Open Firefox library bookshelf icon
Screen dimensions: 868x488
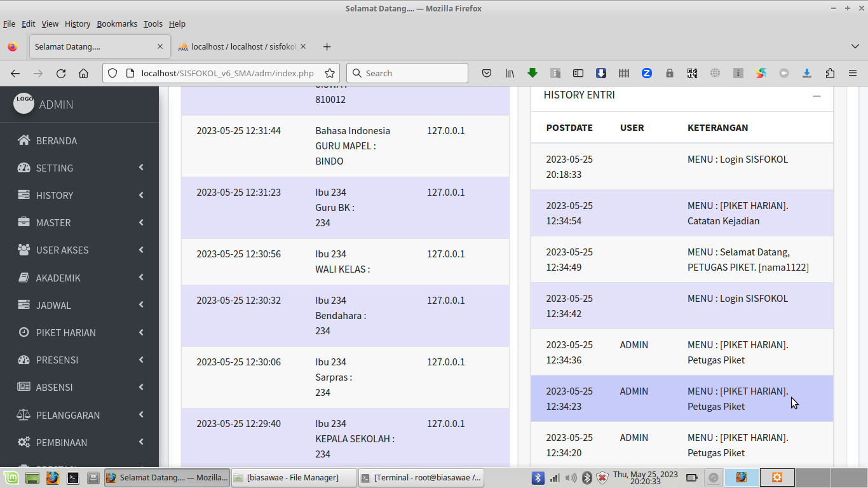coord(510,73)
